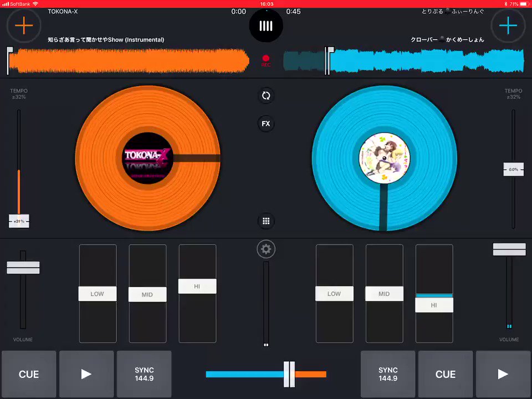Open the FX effects panel

tap(266, 124)
